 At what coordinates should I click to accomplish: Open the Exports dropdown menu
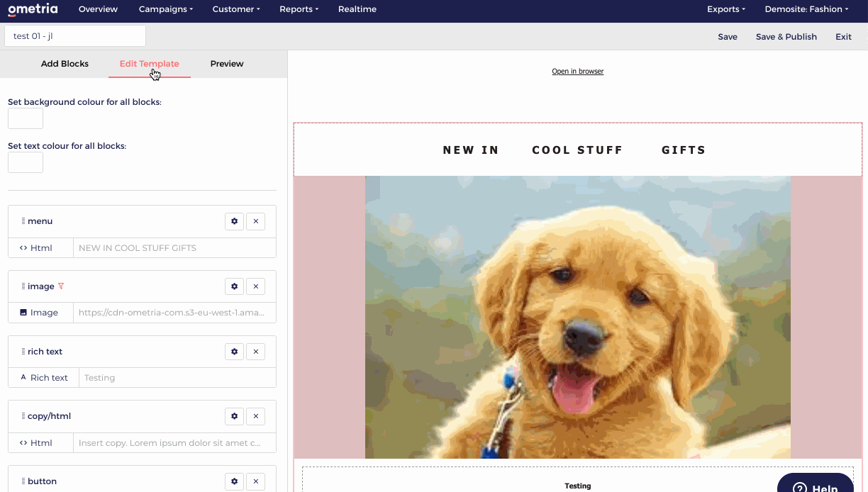pyautogui.click(x=726, y=9)
